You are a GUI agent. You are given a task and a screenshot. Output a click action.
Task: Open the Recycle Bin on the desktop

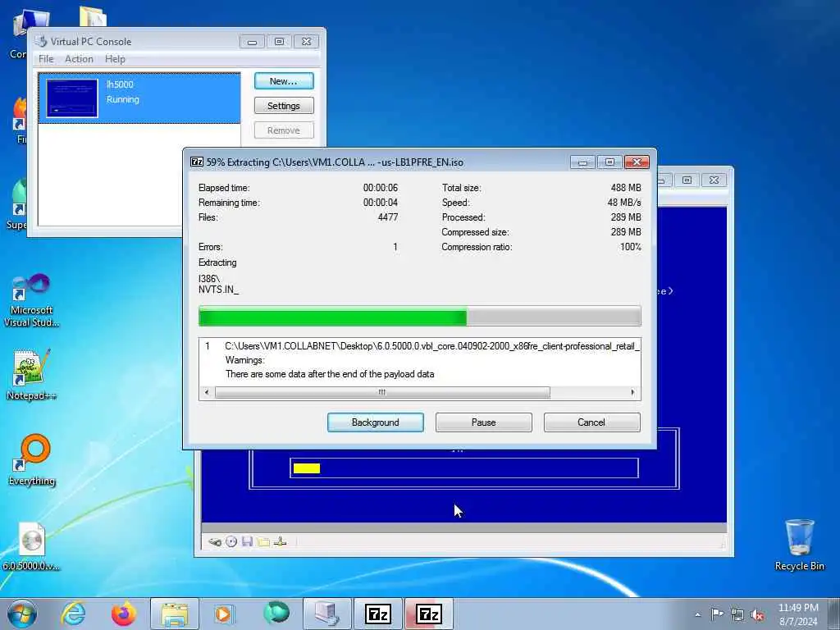coord(799,545)
